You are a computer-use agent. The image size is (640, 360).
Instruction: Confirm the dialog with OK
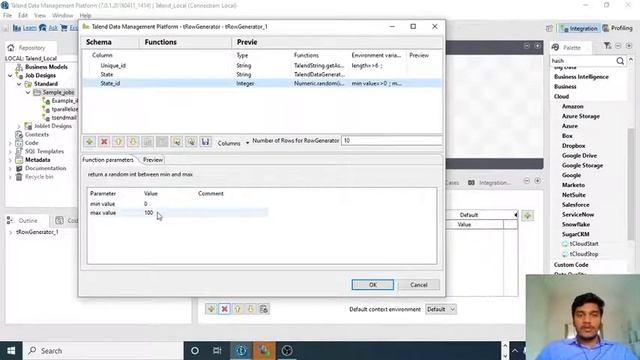coord(373,285)
